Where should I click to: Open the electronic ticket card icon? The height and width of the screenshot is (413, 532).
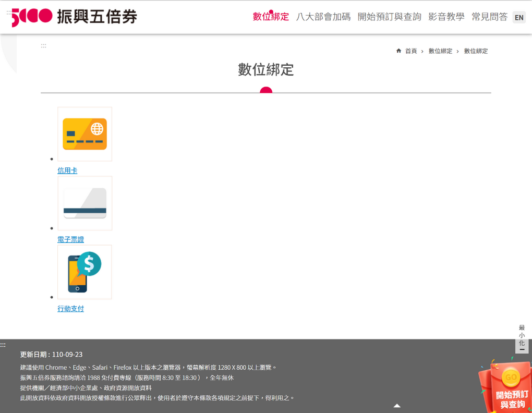pos(85,203)
